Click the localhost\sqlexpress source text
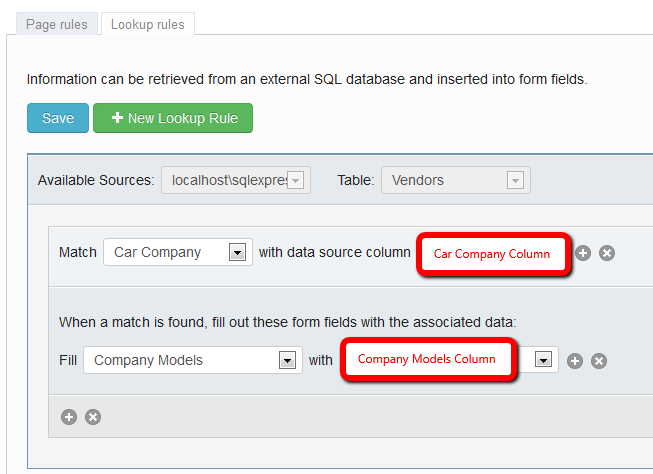 [230, 180]
